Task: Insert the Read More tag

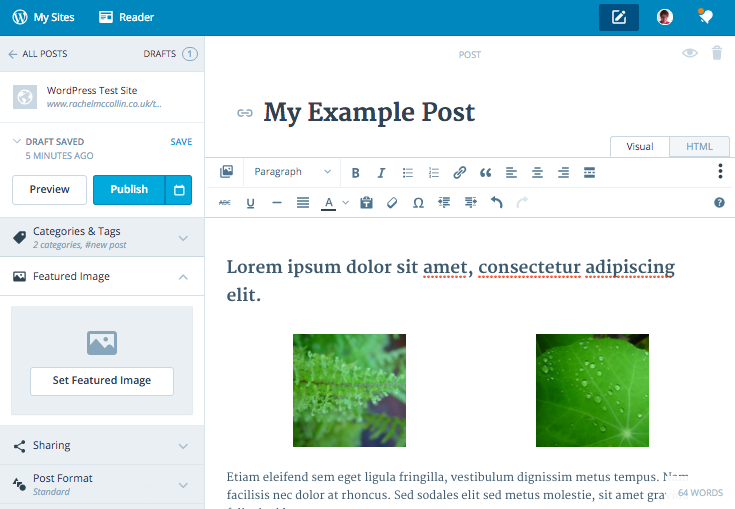Action: (x=589, y=173)
